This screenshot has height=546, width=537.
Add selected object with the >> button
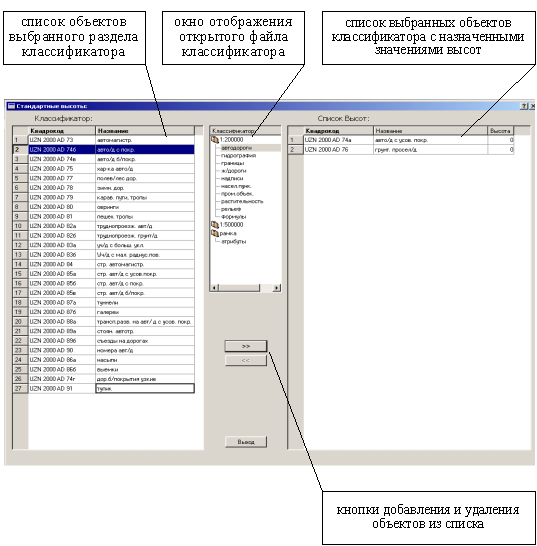[246, 346]
